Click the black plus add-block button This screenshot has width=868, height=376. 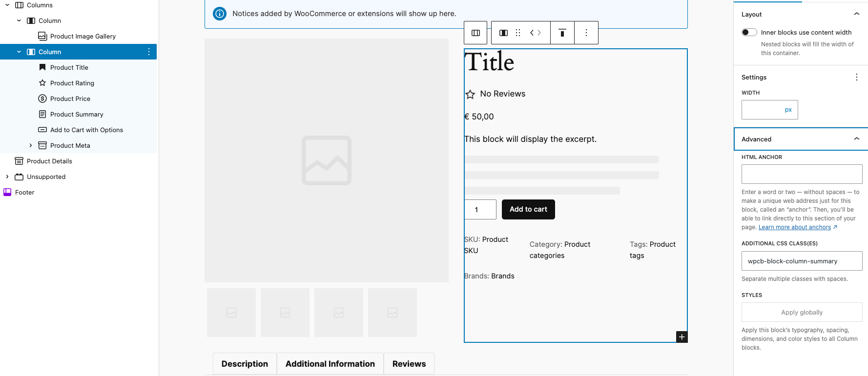point(682,337)
